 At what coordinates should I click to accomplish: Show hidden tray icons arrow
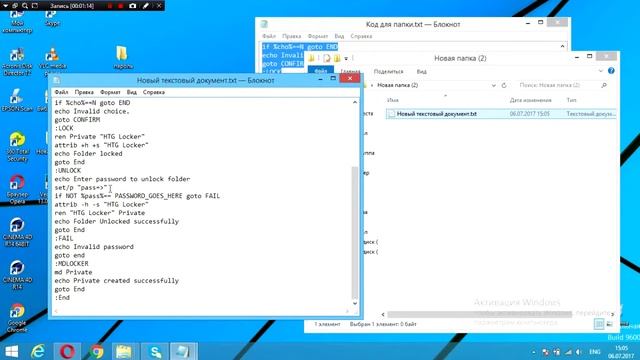click(533, 352)
